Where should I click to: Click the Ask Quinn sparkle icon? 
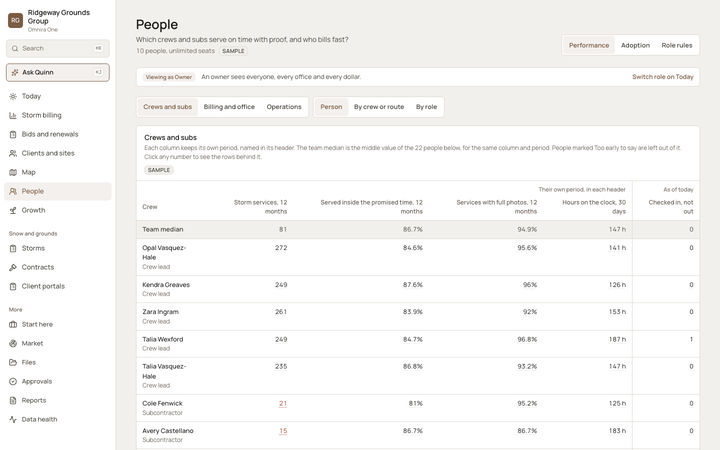pyautogui.click(x=15, y=73)
